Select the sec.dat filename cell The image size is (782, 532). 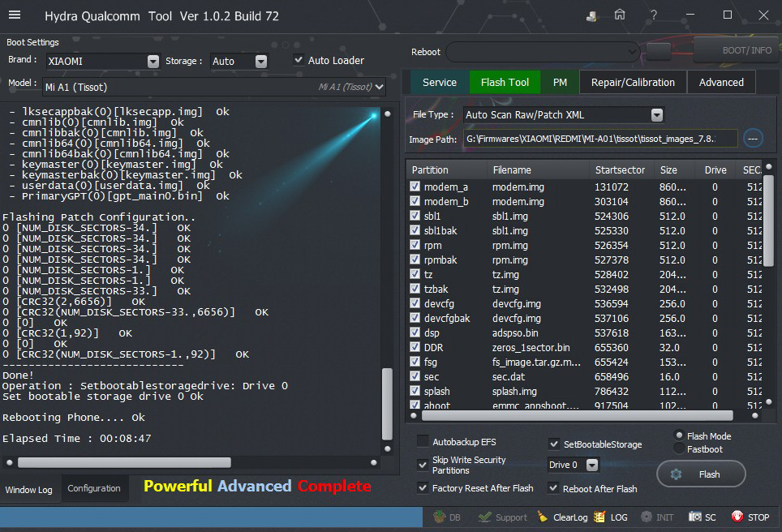pos(508,376)
